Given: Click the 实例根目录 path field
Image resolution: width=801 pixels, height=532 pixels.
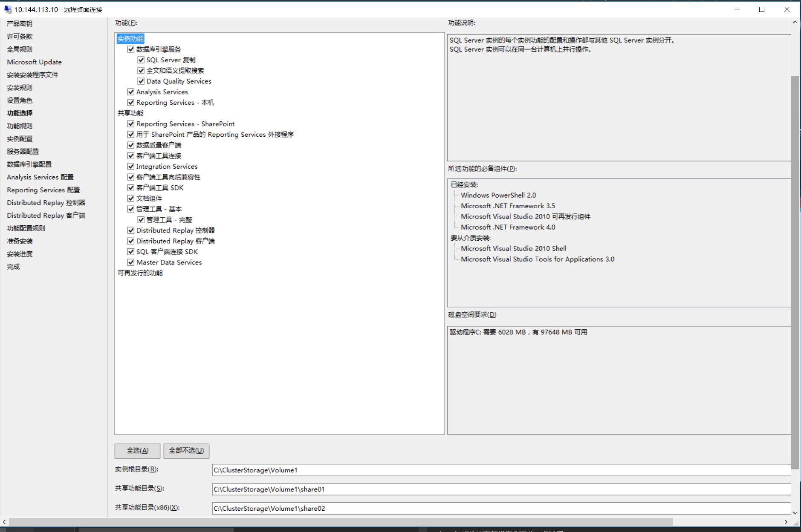Looking at the screenshot, I should [x=501, y=470].
